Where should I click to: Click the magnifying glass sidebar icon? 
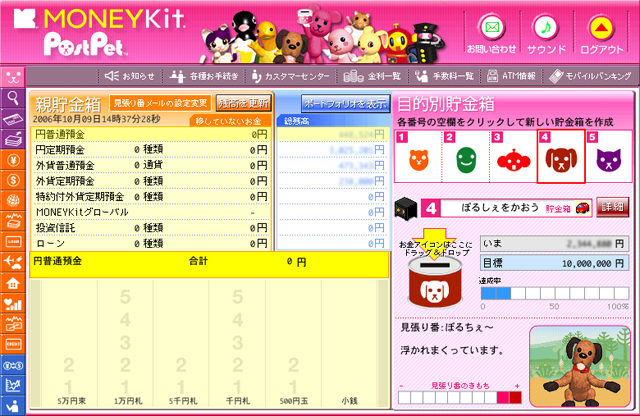tap(13, 98)
